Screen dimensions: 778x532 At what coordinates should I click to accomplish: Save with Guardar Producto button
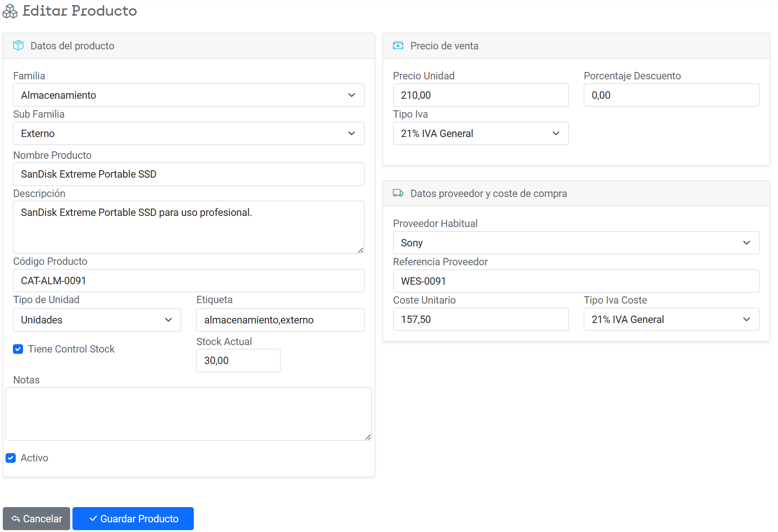coord(133,519)
